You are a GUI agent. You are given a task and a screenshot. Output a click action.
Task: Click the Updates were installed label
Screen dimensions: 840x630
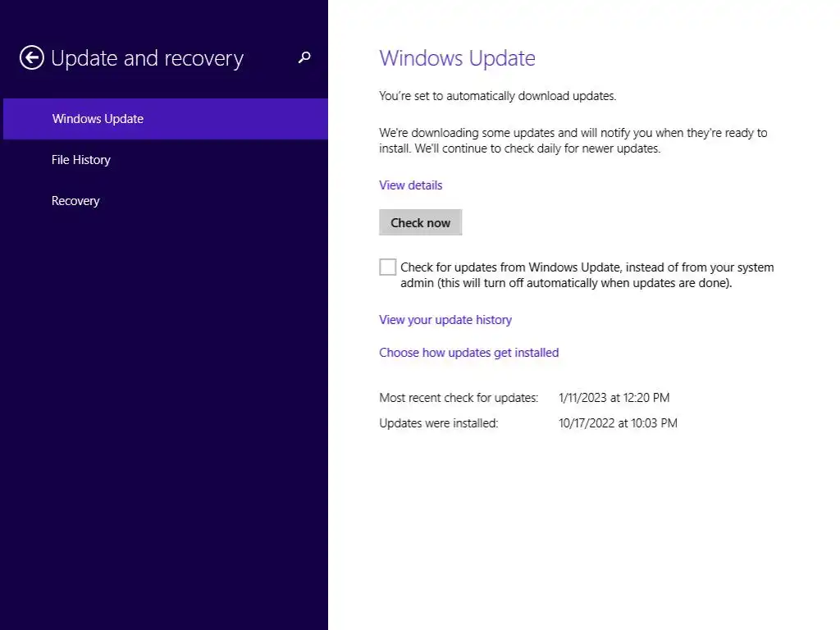tap(439, 423)
